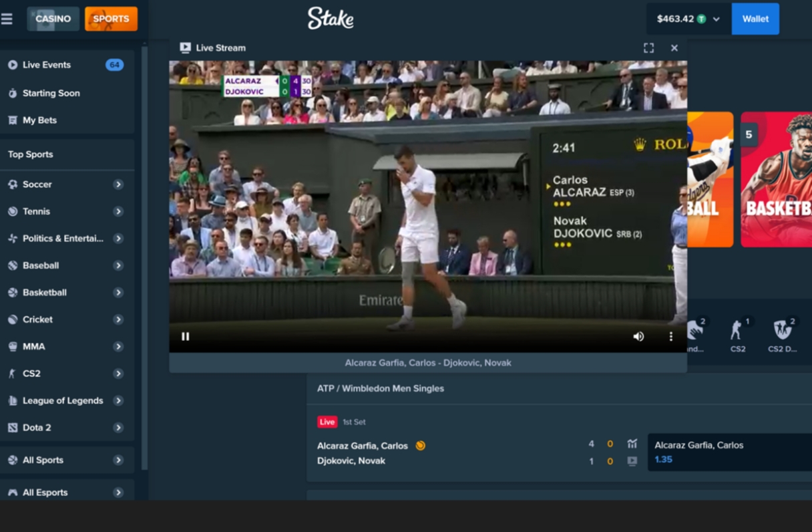
Task: Open match statistics chart icon
Action: coord(632,444)
